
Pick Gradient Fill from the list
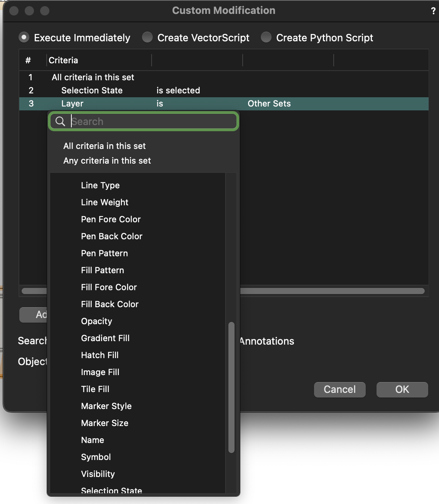pos(105,338)
